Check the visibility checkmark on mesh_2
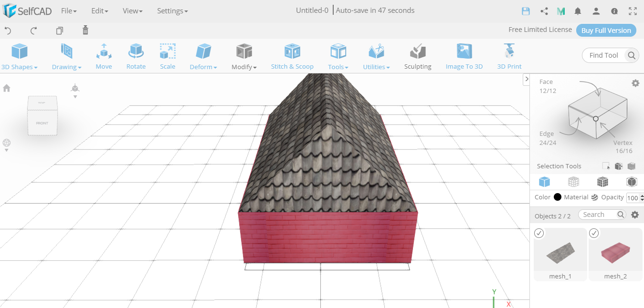The width and height of the screenshot is (644, 308). coord(594,233)
